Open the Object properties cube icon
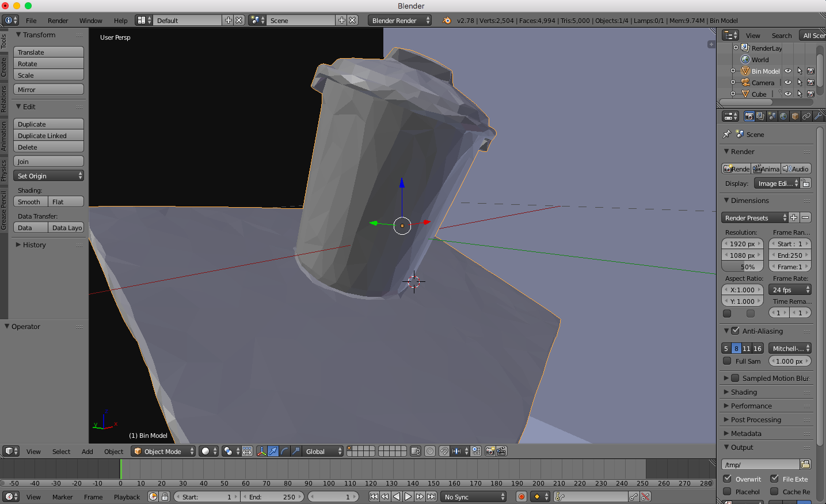 [x=795, y=116]
